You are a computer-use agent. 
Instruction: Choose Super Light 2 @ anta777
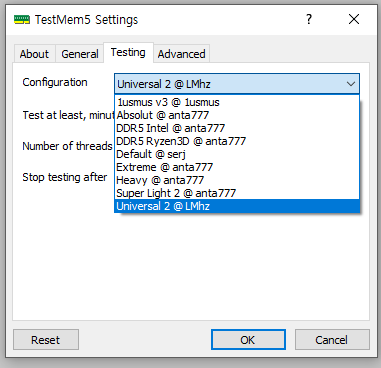pyautogui.click(x=237, y=193)
